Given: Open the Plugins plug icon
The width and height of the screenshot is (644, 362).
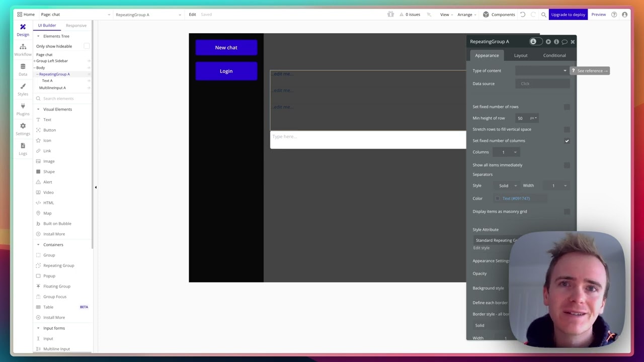Looking at the screenshot, I should pos(23,106).
